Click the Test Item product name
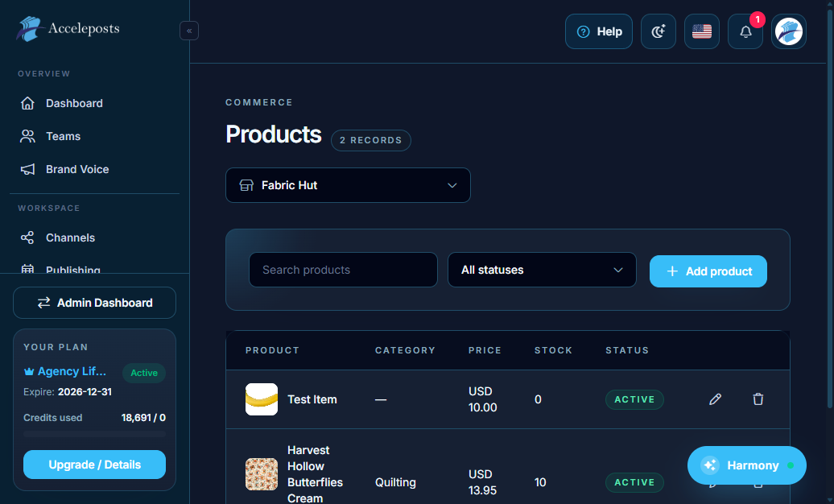Screen dimensions: 834x504 pyautogui.click(x=312, y=399)
